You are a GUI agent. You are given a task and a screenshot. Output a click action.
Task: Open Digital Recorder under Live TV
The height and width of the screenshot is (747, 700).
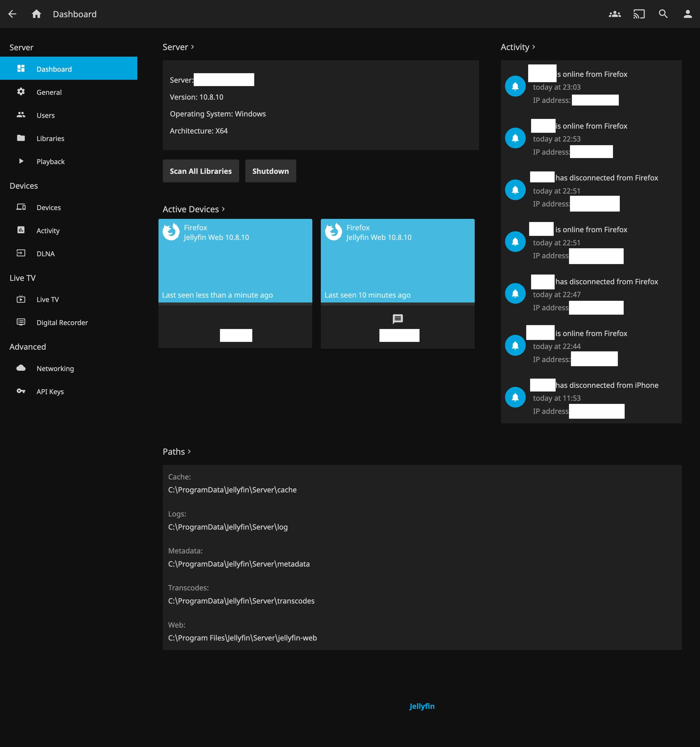(x=62, y=322)
